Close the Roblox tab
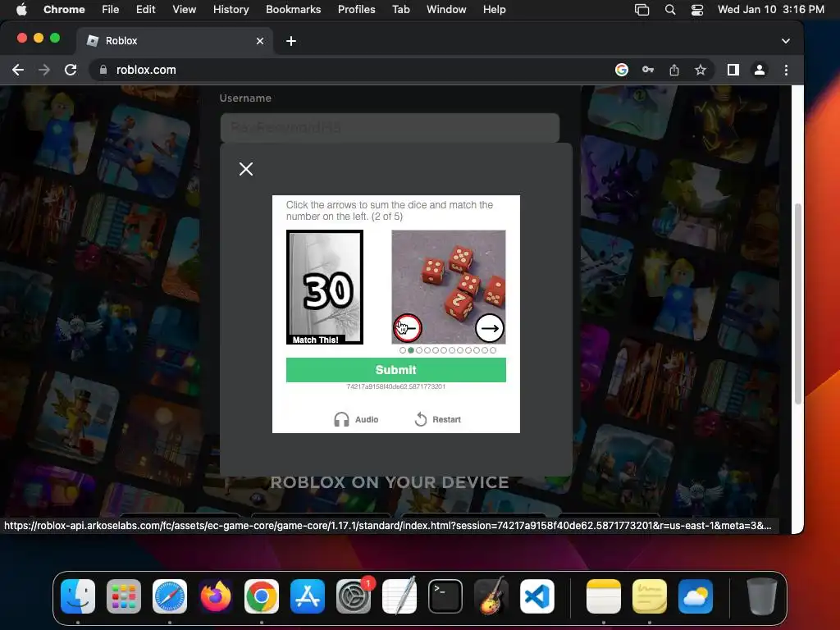 click(260, 41)
